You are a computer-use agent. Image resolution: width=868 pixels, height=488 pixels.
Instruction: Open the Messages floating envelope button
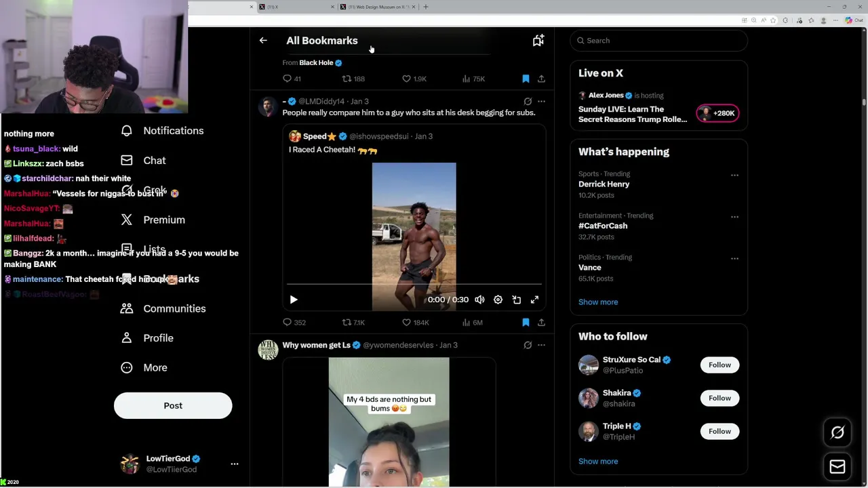tap(837, 466)
